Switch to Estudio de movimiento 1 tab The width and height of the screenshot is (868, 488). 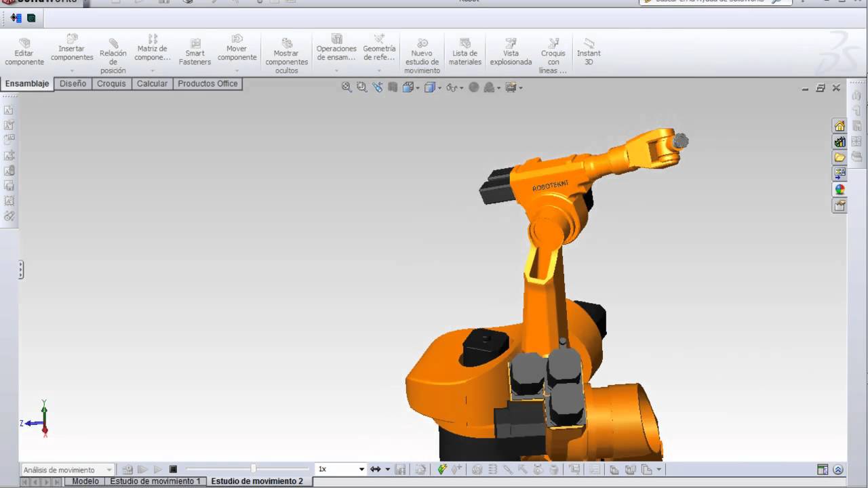coord(155,481)
